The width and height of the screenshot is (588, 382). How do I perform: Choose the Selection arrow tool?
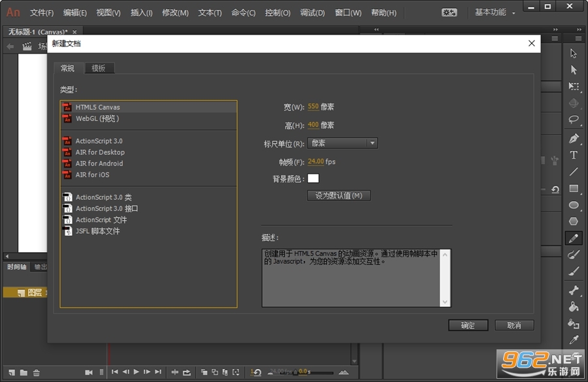pos(574,54)
